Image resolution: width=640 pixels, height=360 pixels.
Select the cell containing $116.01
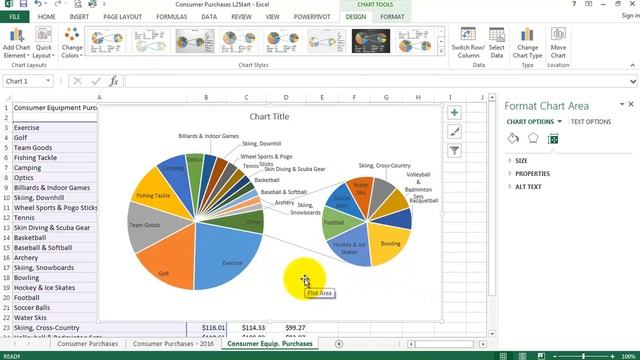(206, 328)
